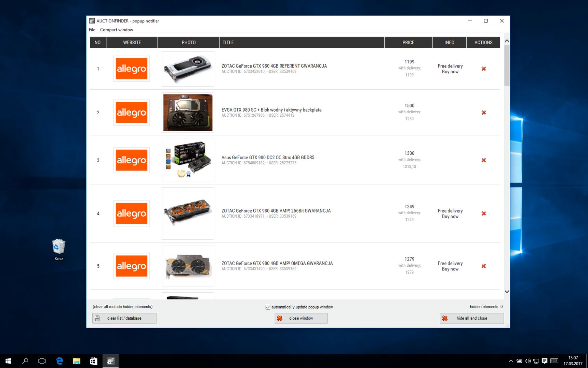588x368 pixels.
Task: Click clear list / database button
Action: coord(124,318)
